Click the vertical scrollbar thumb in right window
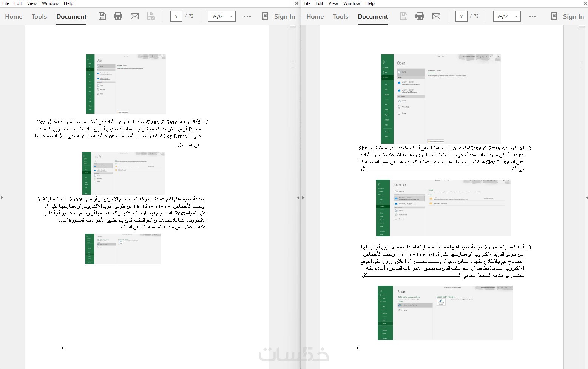The image size is (588, 369). pyautogui.click(x=582, y=64)
